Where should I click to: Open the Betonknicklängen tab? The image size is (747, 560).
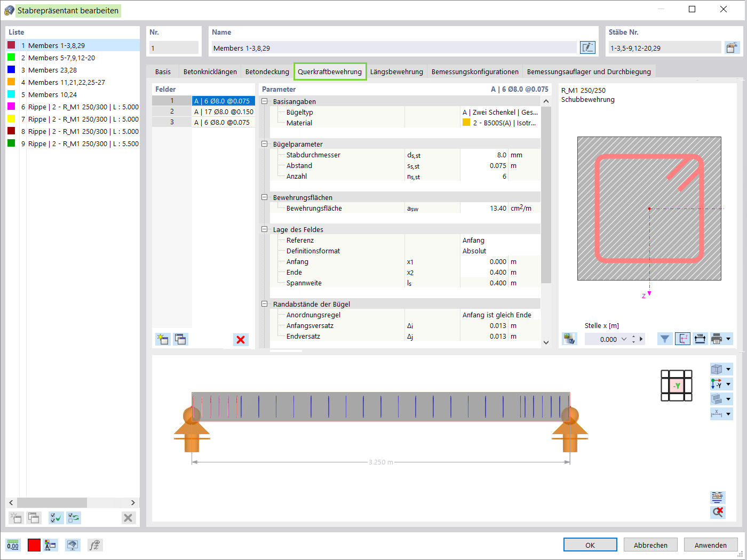(x=210, y=71)
